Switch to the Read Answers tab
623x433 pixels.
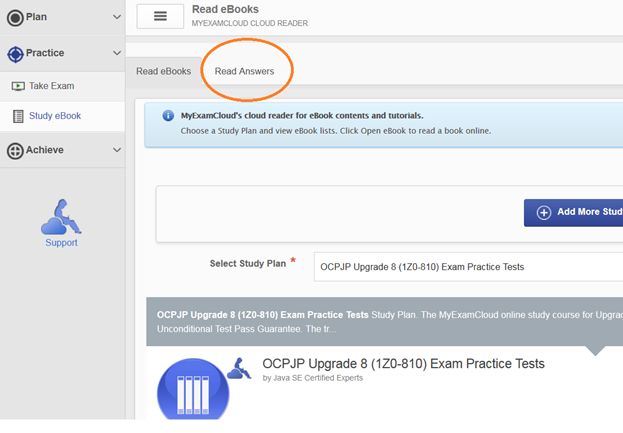tap(244, 71)
